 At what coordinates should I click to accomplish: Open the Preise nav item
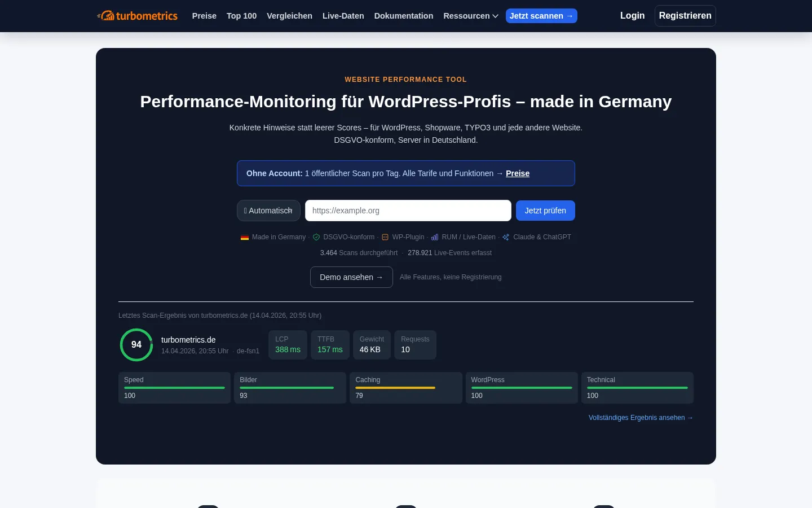[x=204, y=16]
